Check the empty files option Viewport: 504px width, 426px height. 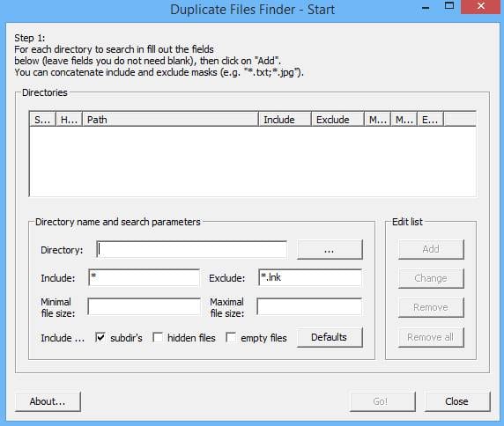(x=231, y=337)
